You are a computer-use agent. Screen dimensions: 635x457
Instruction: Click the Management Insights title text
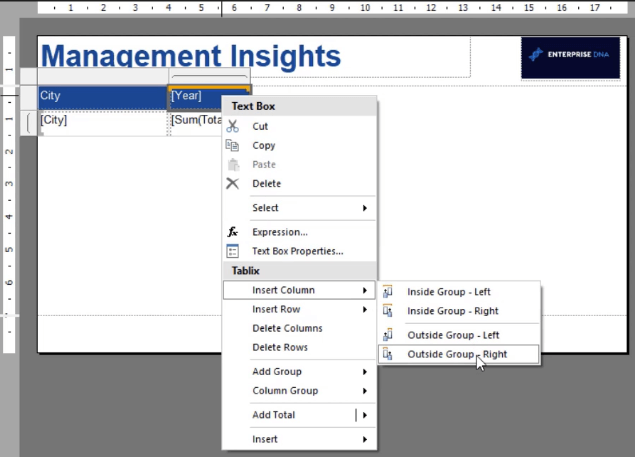click(191, 56)
